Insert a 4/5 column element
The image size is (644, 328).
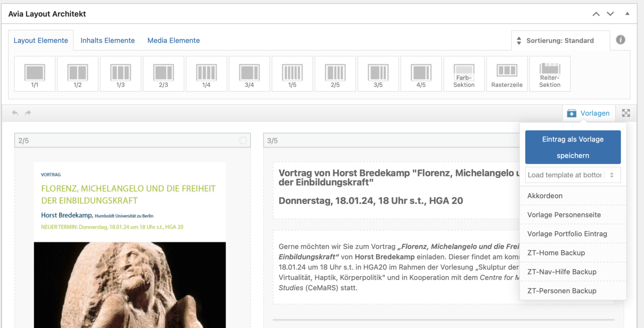click(x=421, y=74)
